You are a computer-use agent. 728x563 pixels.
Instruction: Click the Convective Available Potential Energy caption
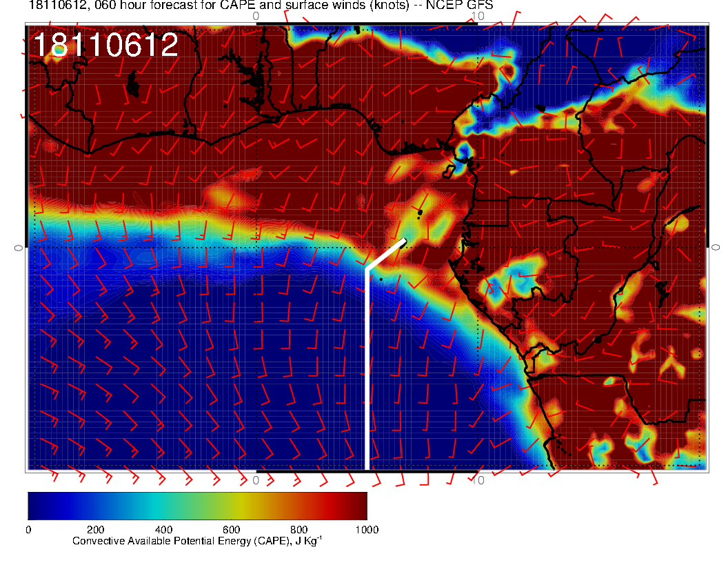(197, 542)
